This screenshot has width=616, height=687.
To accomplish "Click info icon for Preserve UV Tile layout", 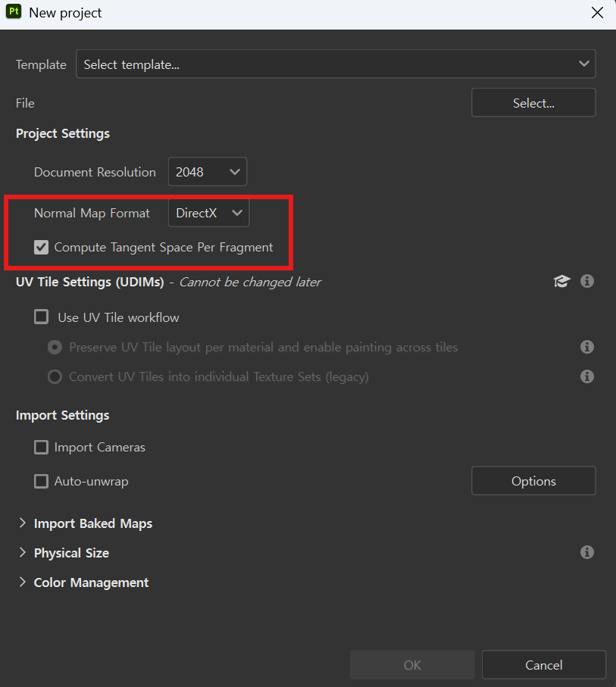I will point(586,347).
